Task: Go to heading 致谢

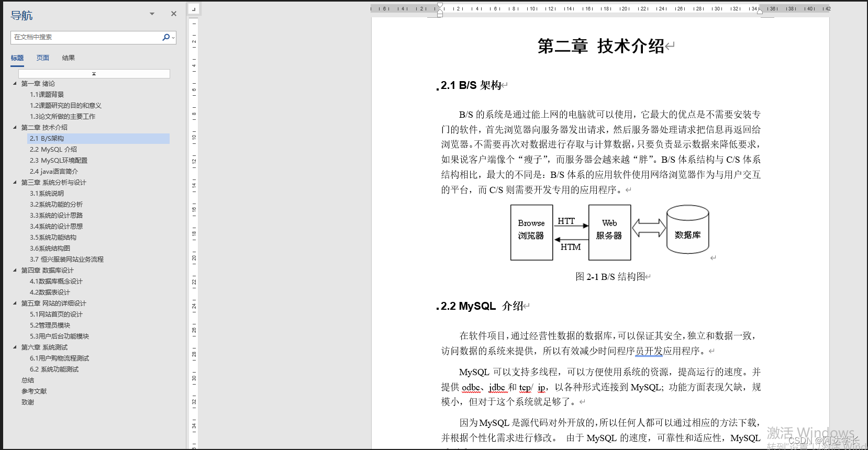Action: pos(28,402)
